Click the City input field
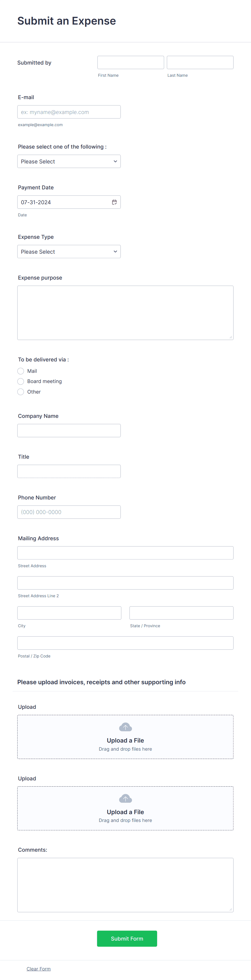Image resolution: width=251 pixels, height=980 pixels. point(69,613)
